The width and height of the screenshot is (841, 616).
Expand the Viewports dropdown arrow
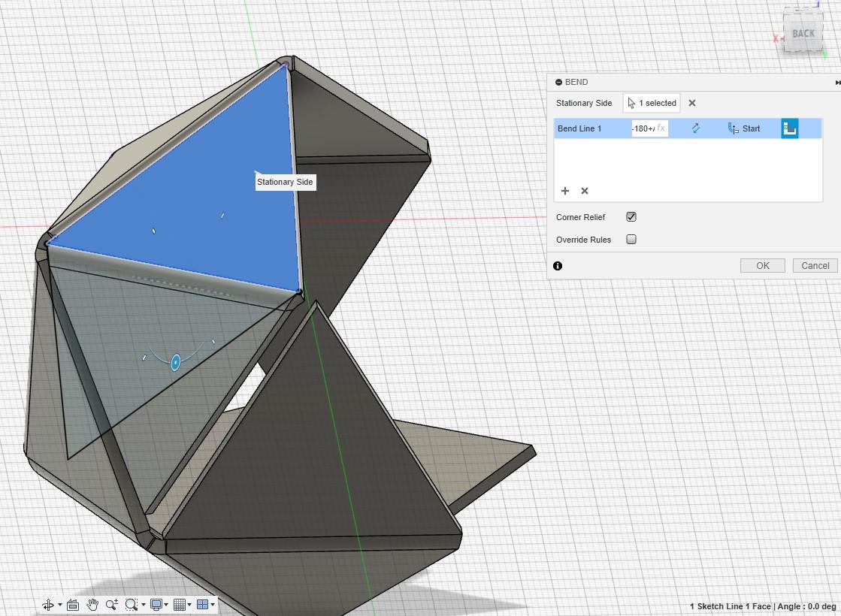(x=213, y=605)
